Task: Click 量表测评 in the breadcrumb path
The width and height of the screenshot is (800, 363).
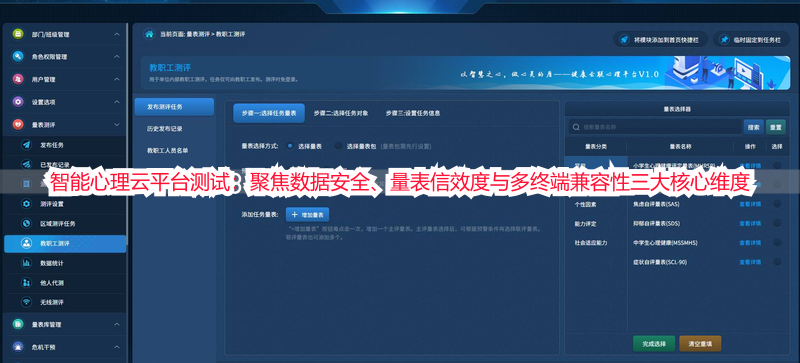Action: point(197,34)
